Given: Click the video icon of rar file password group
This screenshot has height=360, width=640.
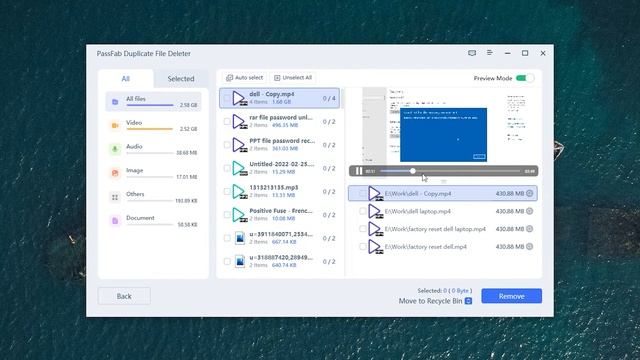Looking at the screenshot, I should coord(240,122).
